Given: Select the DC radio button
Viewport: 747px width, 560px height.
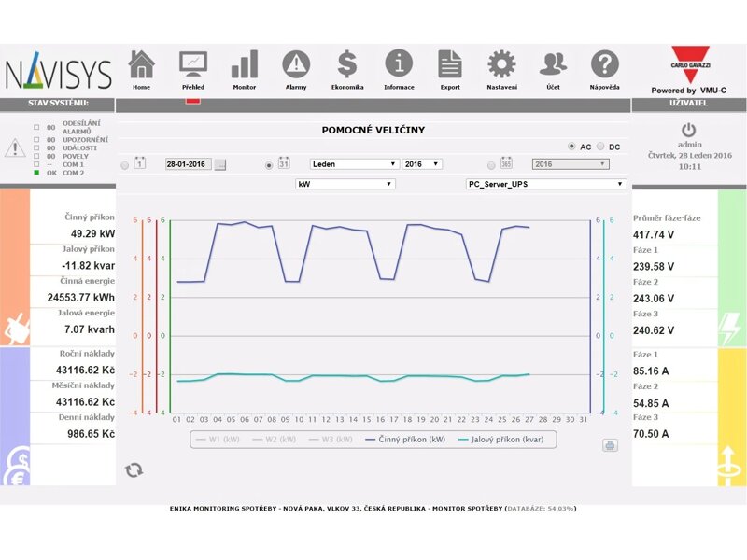Looking at the screenshot, I should 601,147.
